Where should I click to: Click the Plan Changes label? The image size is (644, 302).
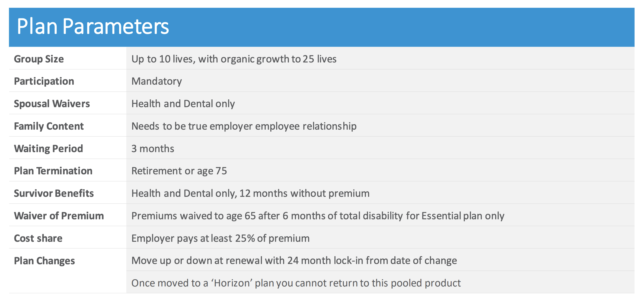44,261
